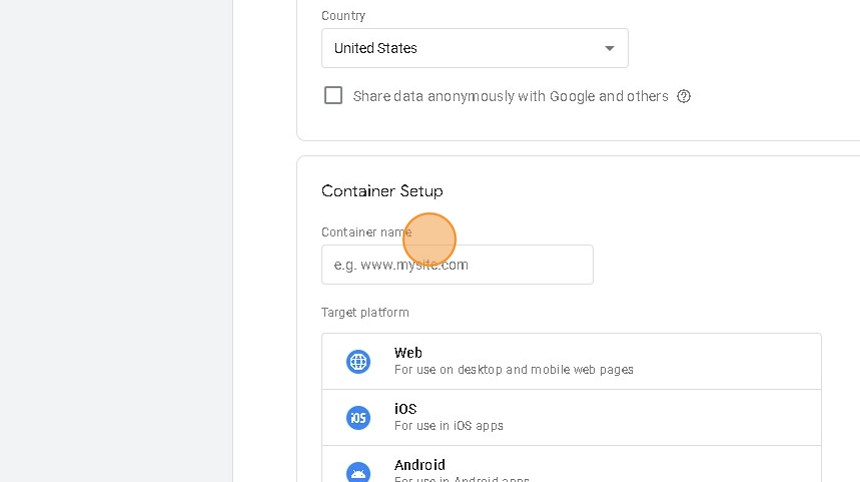Click the 'United States' selected value text
Image resolution: width=860 pixels, height=482 pixels.
point(375,48)
